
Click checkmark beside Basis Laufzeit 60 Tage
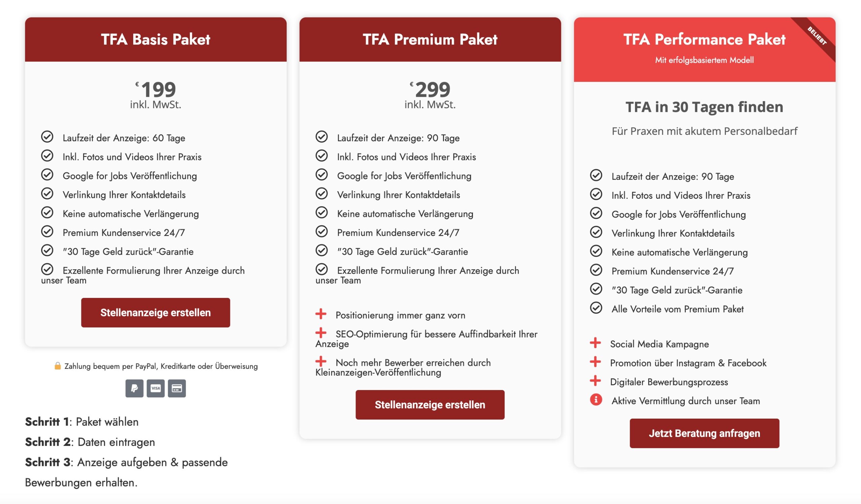click(x=47, y=137)
